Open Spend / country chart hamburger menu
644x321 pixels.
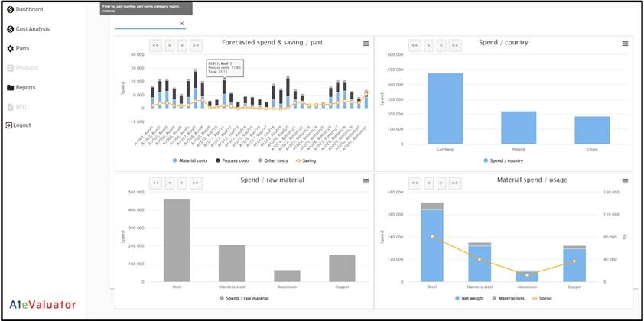[625, 44]
